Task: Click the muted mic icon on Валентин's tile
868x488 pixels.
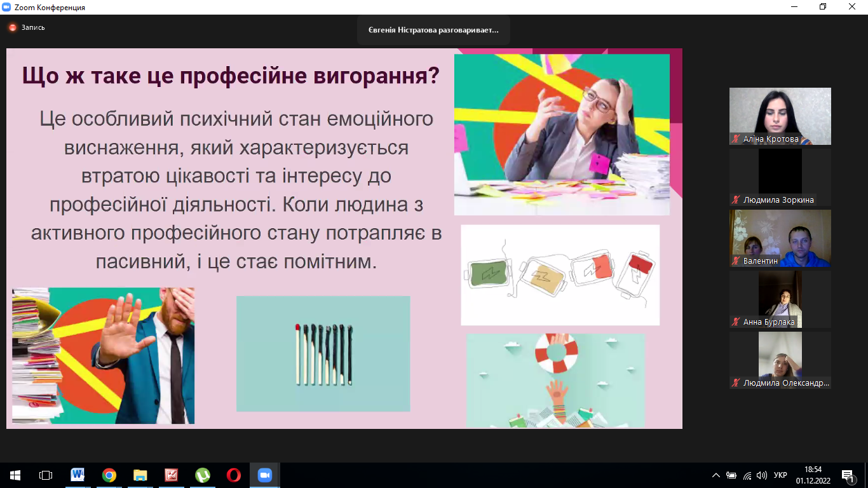Action: click(x=736, y=261)
